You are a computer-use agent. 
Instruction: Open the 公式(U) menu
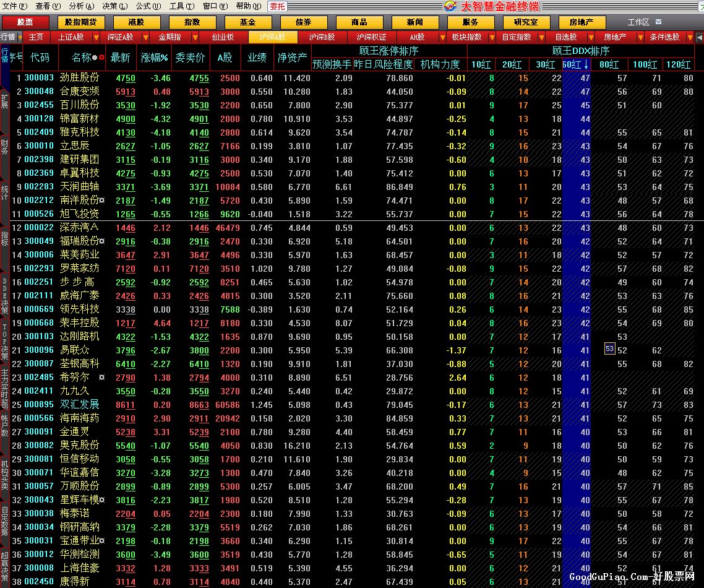point(148,6)
